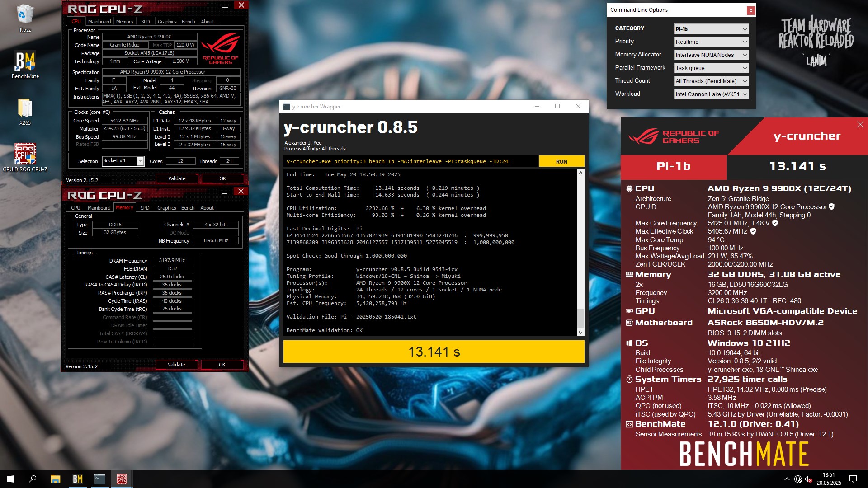Click the yellow 13.141 s result bar
Viewport: 868px width, 488px height.
pos(434,352)
